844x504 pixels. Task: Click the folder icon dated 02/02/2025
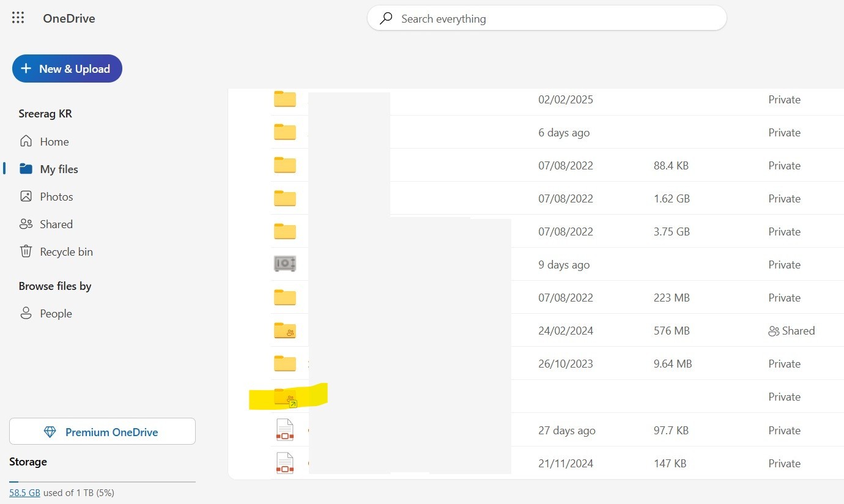pos(285,99)
